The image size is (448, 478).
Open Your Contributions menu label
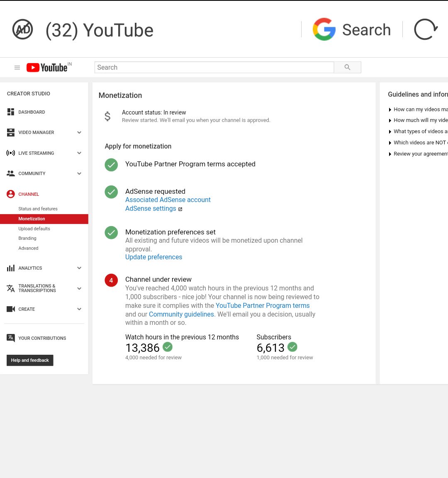(x=42, y=338)
